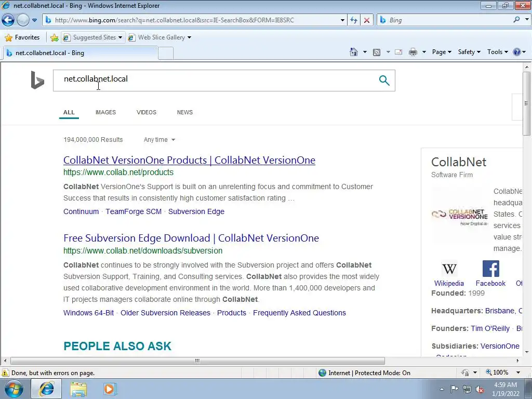Click the muted volume tray icon
Viewport: 532px width, 399px height.
click(480, 389)
